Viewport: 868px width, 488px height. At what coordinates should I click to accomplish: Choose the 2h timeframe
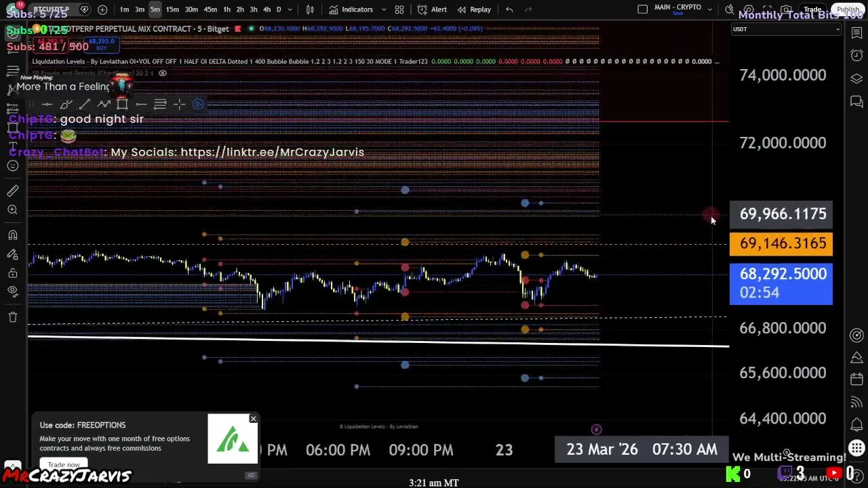coord(240,9)
